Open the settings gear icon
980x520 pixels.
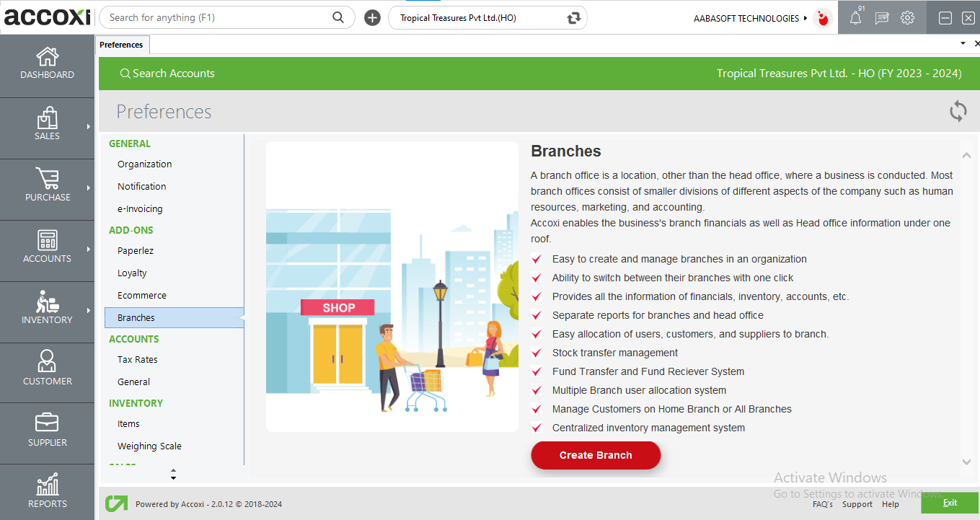907,18
